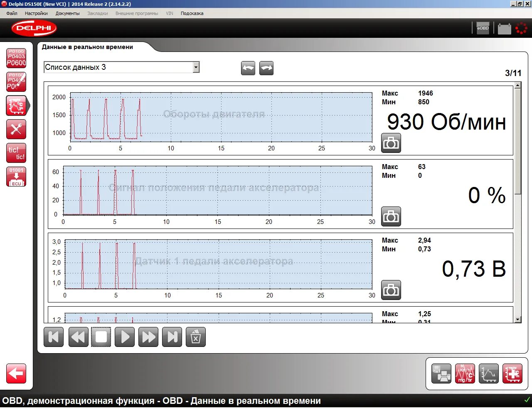
Task: Fast forward the recorded data
Action: click(148, 337)
